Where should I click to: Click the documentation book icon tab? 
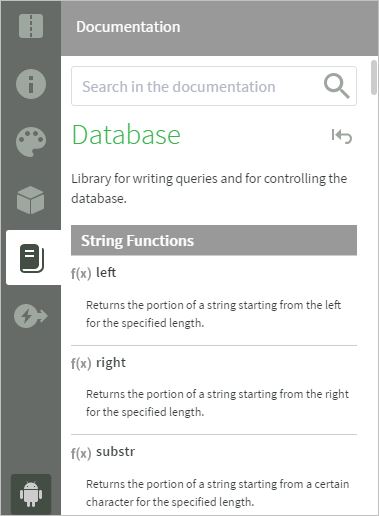pyautogui.click(x=32, y=258)
